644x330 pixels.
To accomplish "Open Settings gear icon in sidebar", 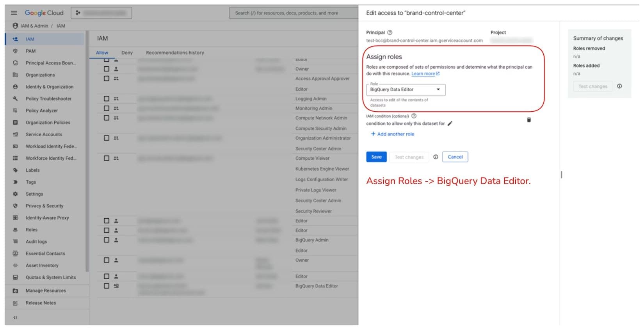I will coord(15,194).
